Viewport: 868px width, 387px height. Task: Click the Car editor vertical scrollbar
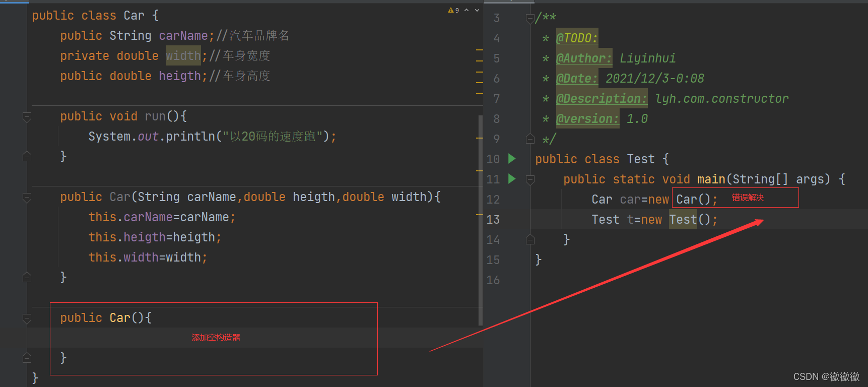coord(481,220)
